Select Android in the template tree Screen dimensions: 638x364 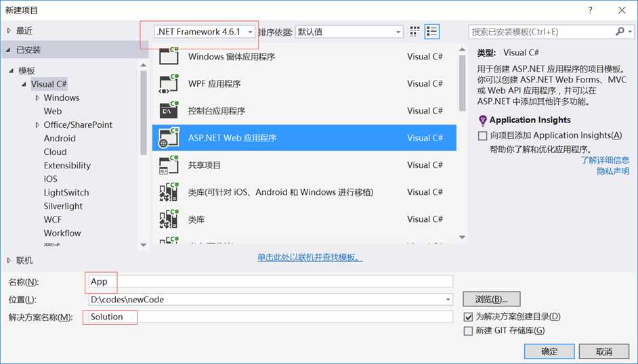pos(60,138)
